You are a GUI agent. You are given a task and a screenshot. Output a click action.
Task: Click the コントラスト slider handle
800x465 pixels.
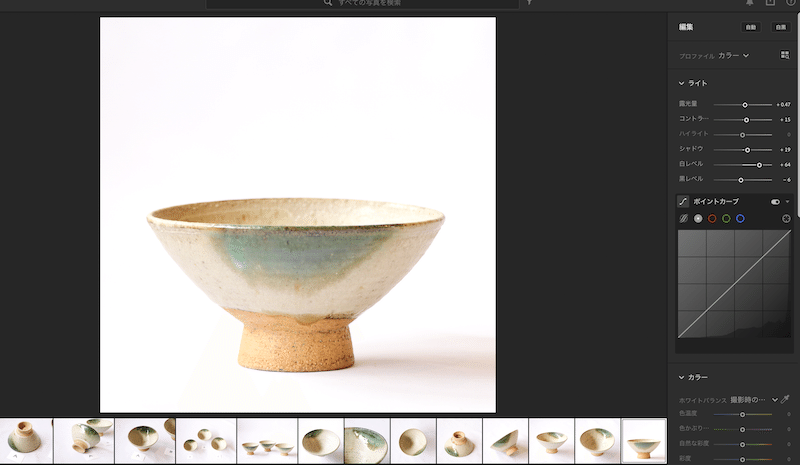[x=746, y=120]
